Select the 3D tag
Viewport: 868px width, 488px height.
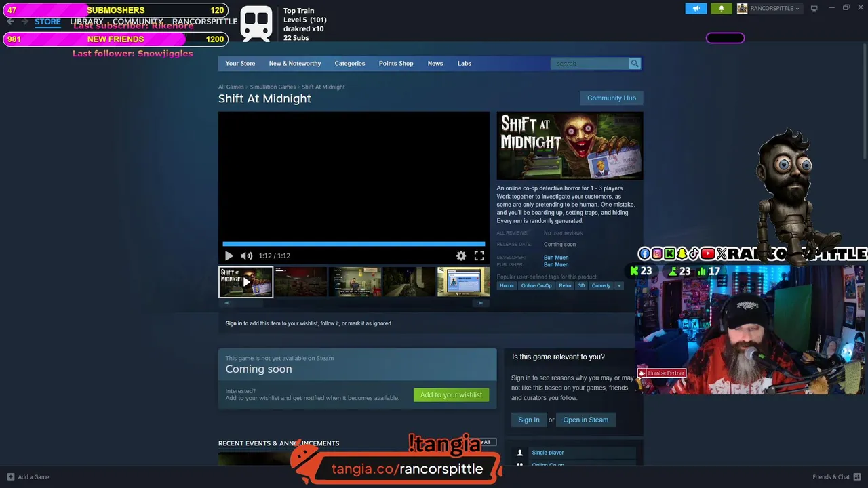pos(581,286)
